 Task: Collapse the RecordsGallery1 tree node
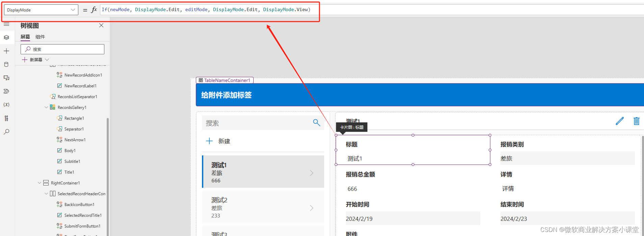(x=46, y=108)
